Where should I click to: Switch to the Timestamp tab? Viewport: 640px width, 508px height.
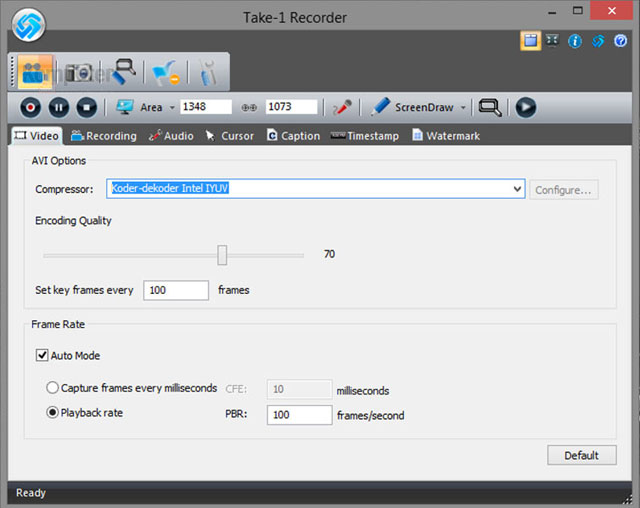(364, 136)
